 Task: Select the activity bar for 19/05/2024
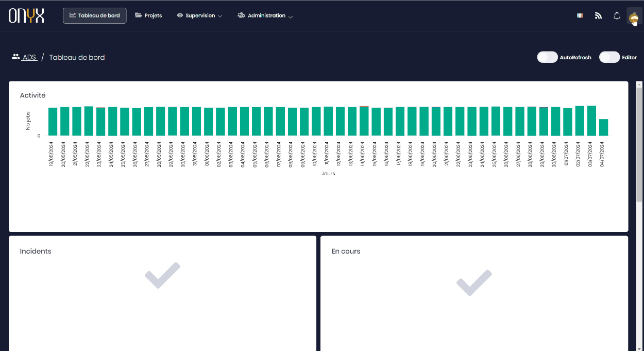coord(53,122)
